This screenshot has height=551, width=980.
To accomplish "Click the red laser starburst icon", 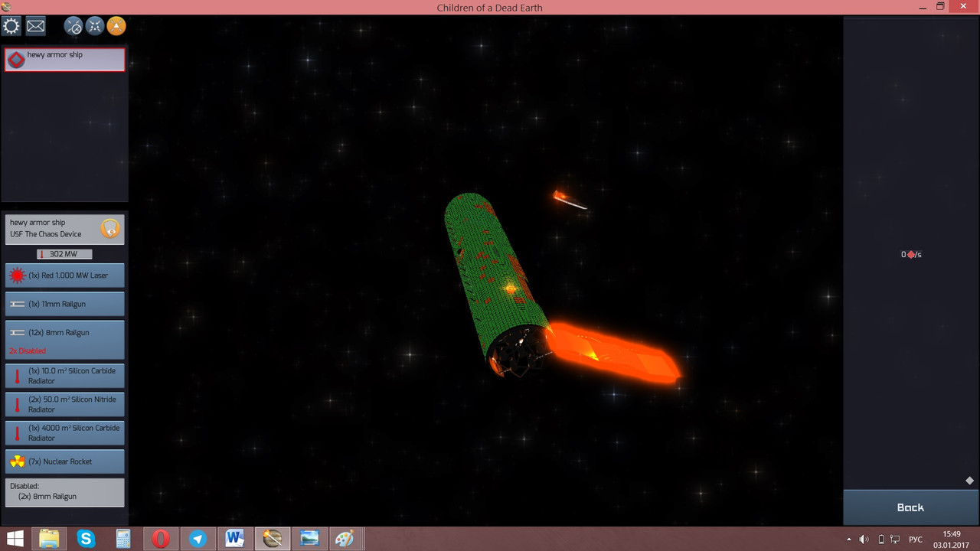I will (17, 275).
